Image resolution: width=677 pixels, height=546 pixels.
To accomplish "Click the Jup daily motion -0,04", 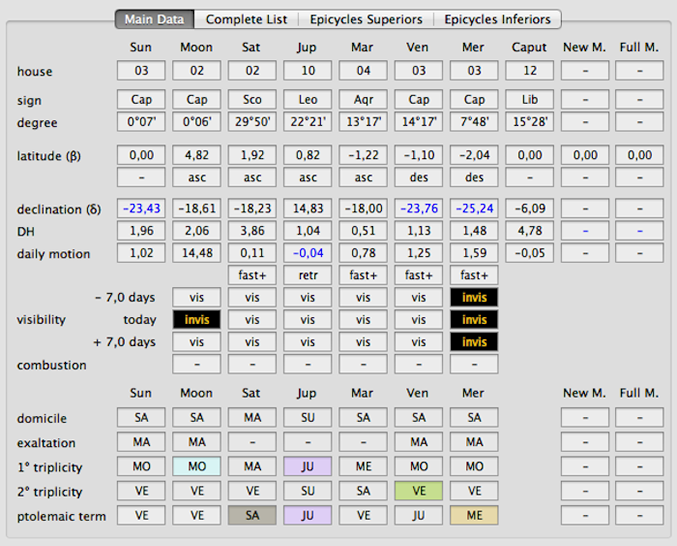I will pos(308,253).
